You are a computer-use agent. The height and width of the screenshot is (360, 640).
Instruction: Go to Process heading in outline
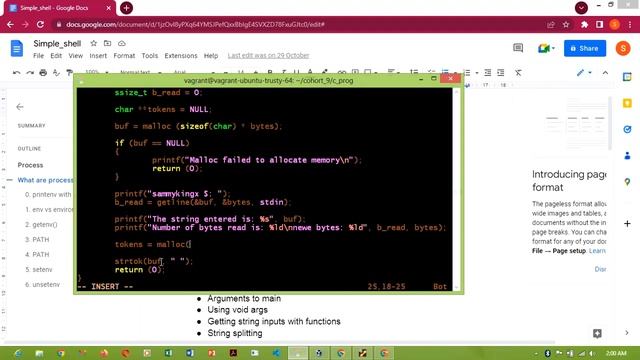tap(30, 165)
